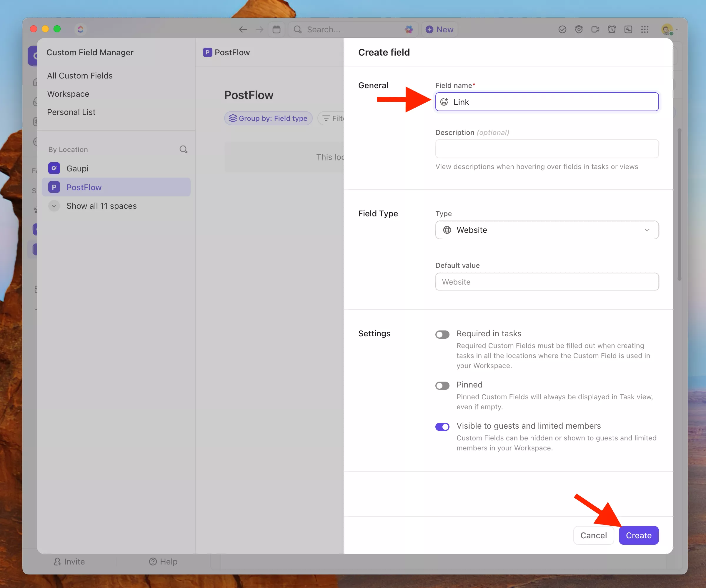Open the Type dropdown showing Website
This screenshot has width=706, height=588.
click(547, 230)
